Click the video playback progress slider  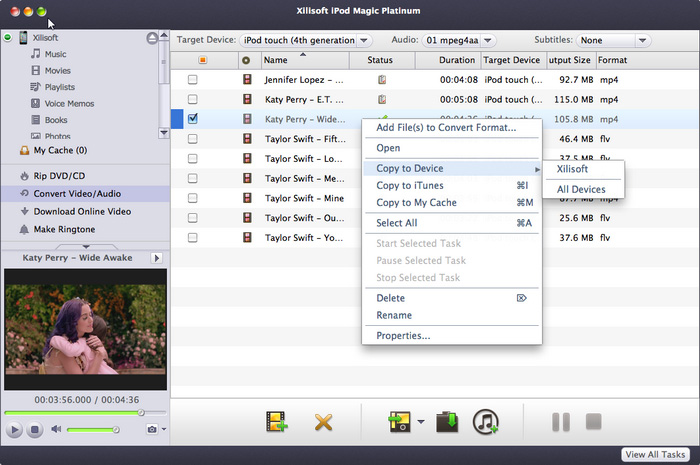click(85, 413)
